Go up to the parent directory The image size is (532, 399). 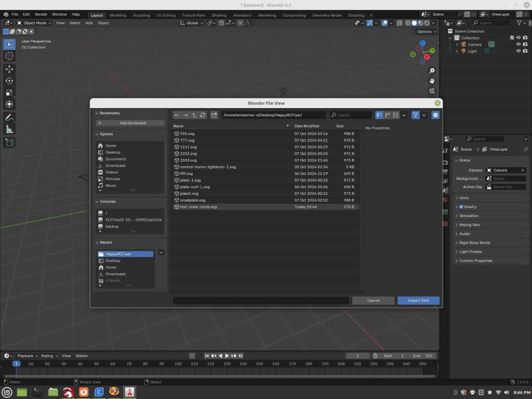point(194,115)
